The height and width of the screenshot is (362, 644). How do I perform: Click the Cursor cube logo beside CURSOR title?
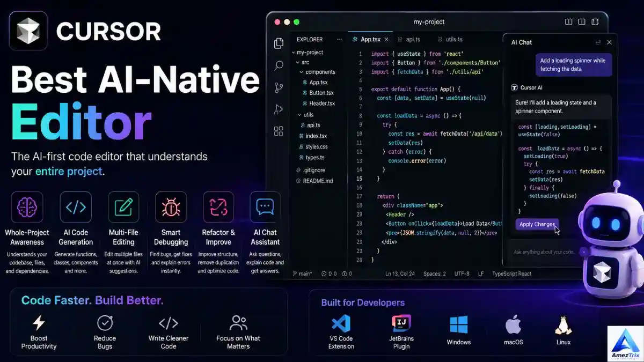pyautogui.click(x=28, y=31)
